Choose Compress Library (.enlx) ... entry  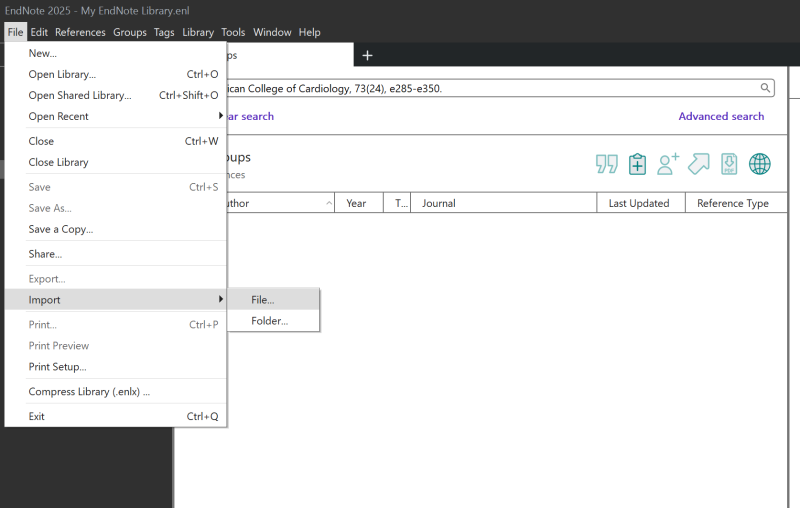[116, 392]
